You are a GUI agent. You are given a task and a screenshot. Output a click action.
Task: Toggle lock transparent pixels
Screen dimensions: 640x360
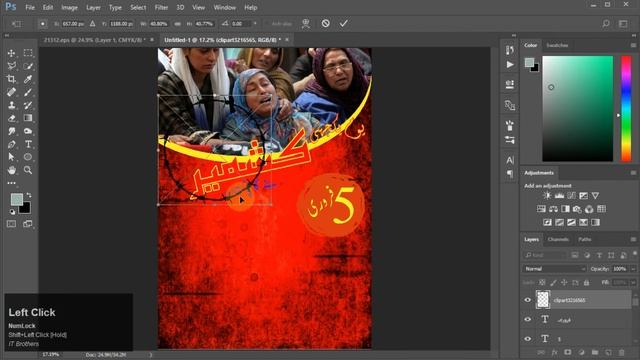tap(542, 282)
